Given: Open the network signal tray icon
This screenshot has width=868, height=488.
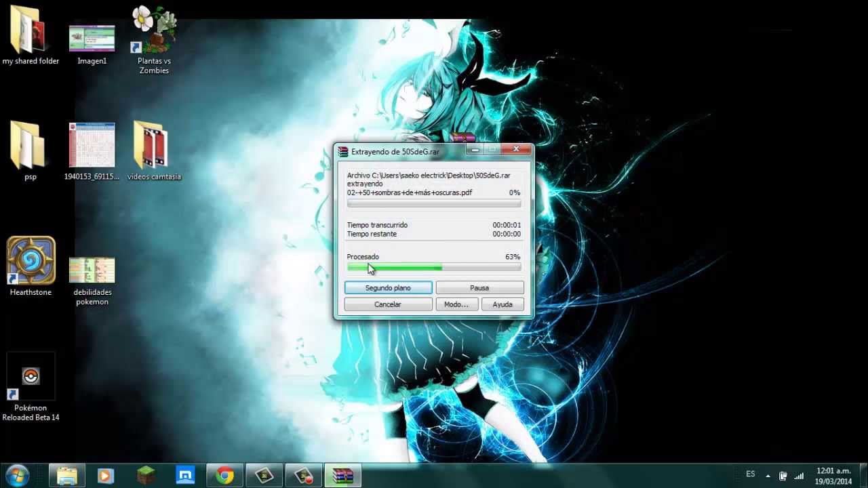Looking at the screenshot, I should pos(799,476).
